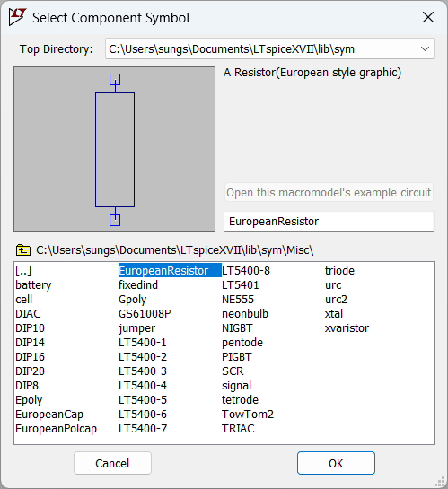Select LT5400-2 in the list

[x=143, y=357]
